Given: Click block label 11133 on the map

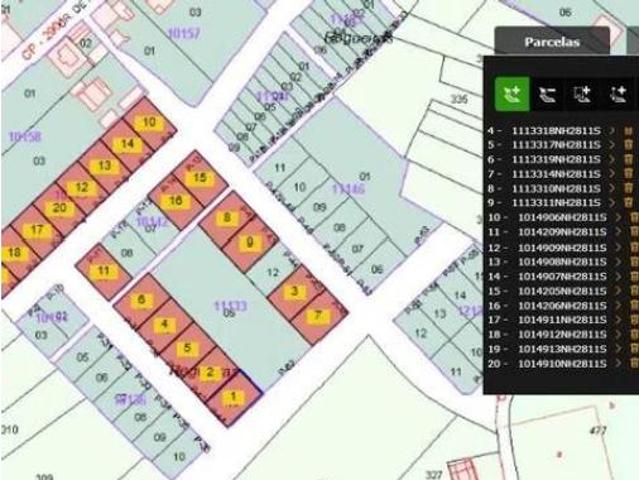Looking at the screenshot, I should [230, 306].
